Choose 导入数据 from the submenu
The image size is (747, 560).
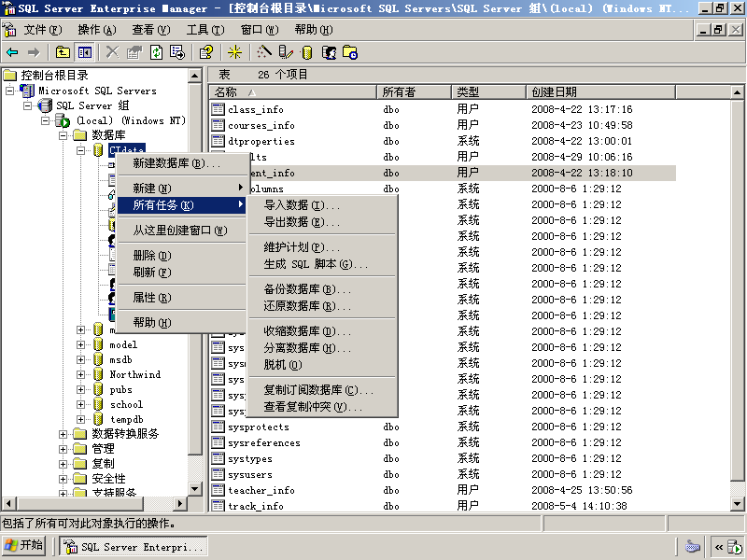click(x=322, y=205)
